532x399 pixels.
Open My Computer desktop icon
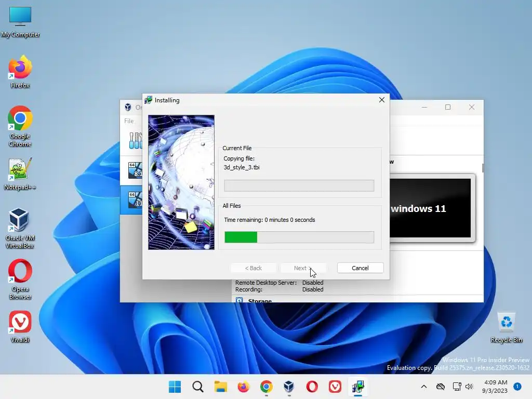[x=20, y=22]
